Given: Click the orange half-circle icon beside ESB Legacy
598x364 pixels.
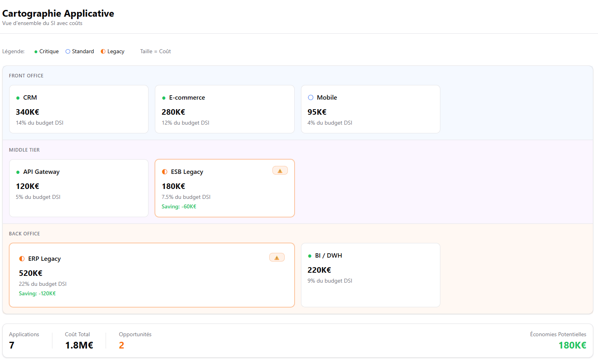Looking at the screenshot, I should [165, 172].
